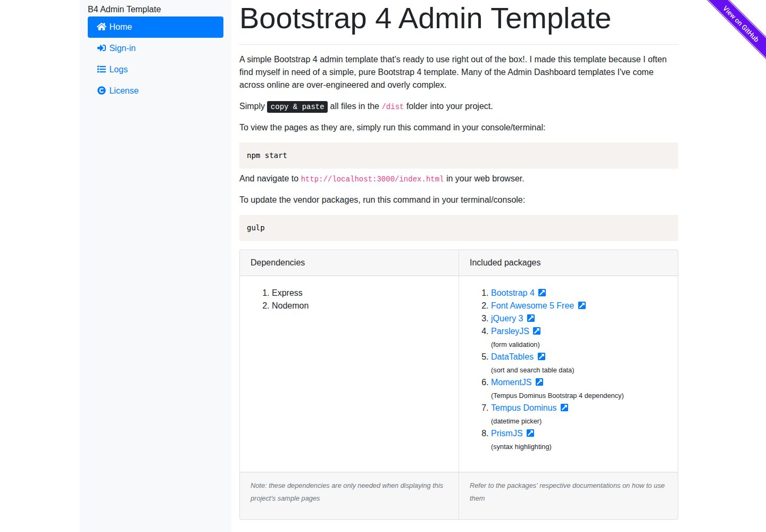Open the ParsleyJS link

pyautogui.click(x=510, y=331)
